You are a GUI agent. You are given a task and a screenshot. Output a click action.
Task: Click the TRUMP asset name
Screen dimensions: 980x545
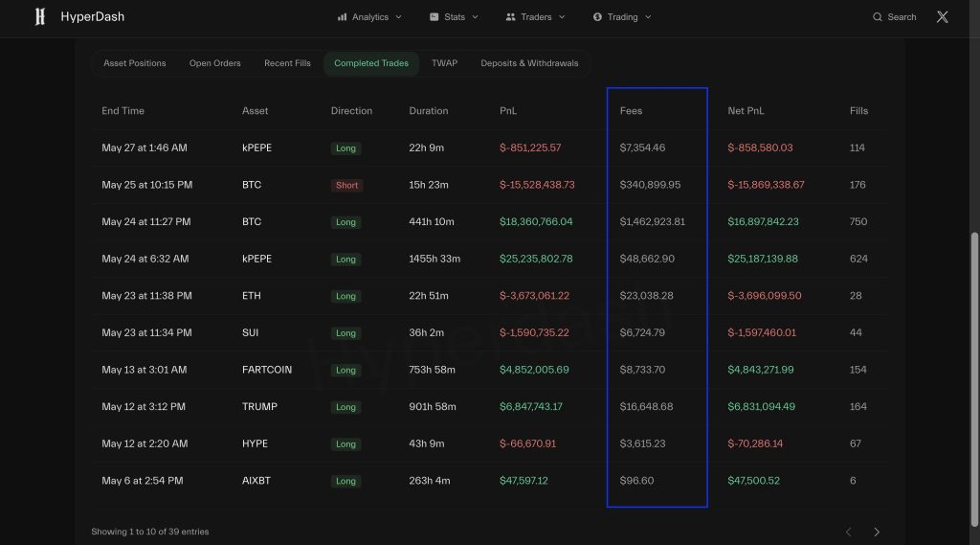click(259, 407)
